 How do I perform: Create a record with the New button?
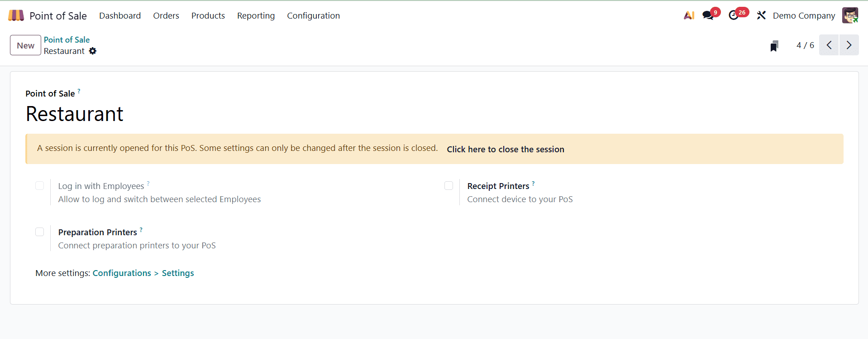tap(25, 45)
